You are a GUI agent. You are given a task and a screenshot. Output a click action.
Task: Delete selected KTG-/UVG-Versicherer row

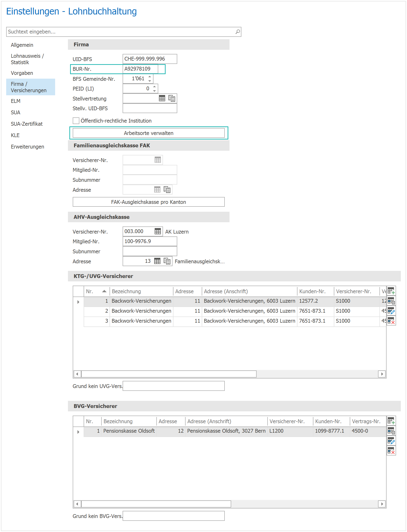[x=391, y=321]
